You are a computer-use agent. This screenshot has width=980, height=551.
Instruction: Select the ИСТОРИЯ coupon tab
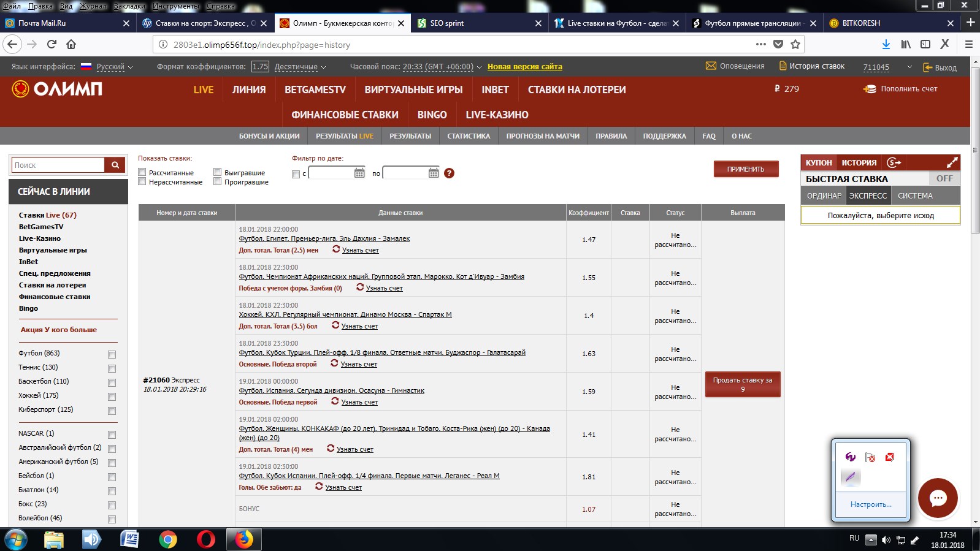(859, 162)
